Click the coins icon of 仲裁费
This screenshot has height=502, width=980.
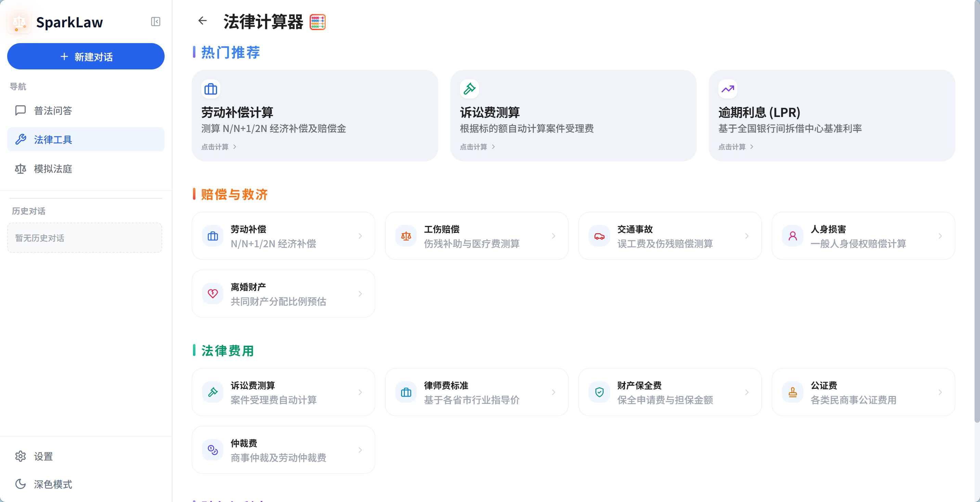point(212,450)
